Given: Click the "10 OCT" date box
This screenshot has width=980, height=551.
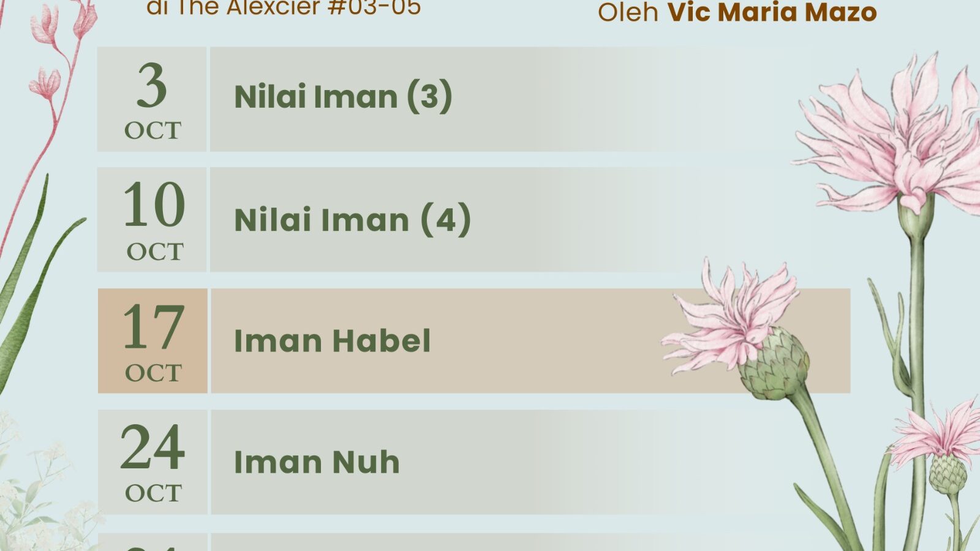Looking at the screenshot, I should pos(153,220).
